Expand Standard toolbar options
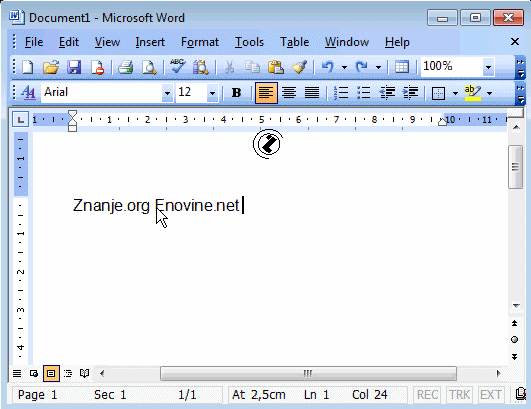531x409 pixels. (520, 67)
